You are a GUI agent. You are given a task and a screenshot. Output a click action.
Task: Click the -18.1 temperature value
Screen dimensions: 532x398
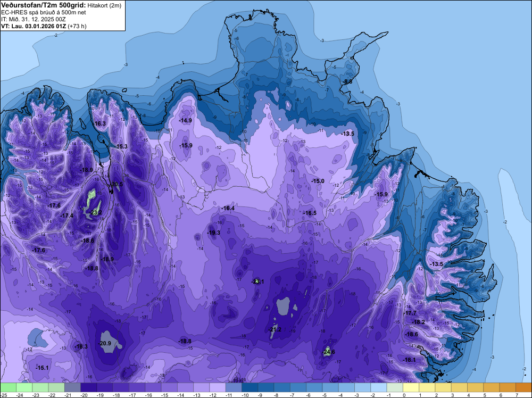tap(409, 360)
